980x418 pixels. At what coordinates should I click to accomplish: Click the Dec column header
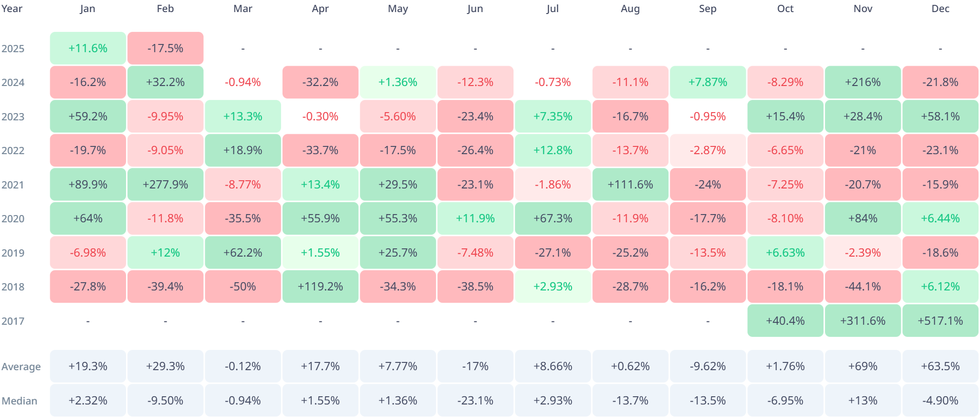(940, 9)
